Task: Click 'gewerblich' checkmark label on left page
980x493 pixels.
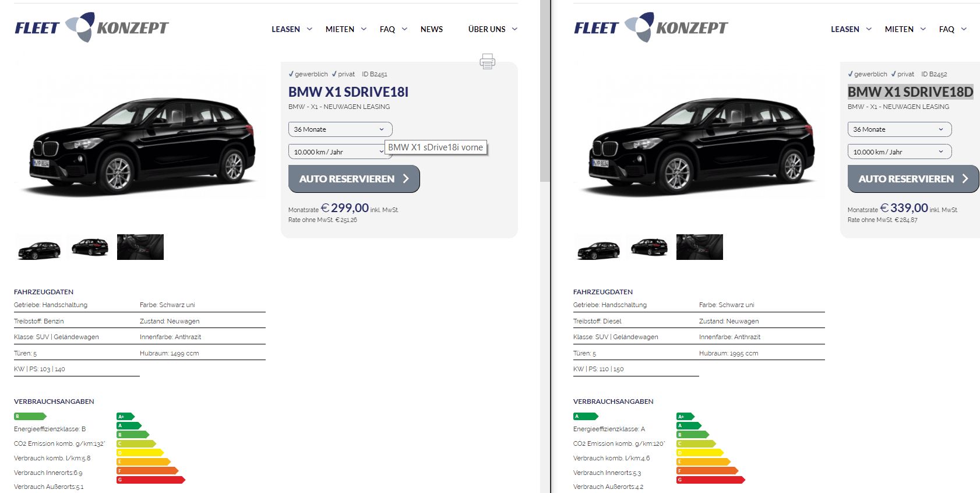Action: pyautogui.click(x=309, y=74)
